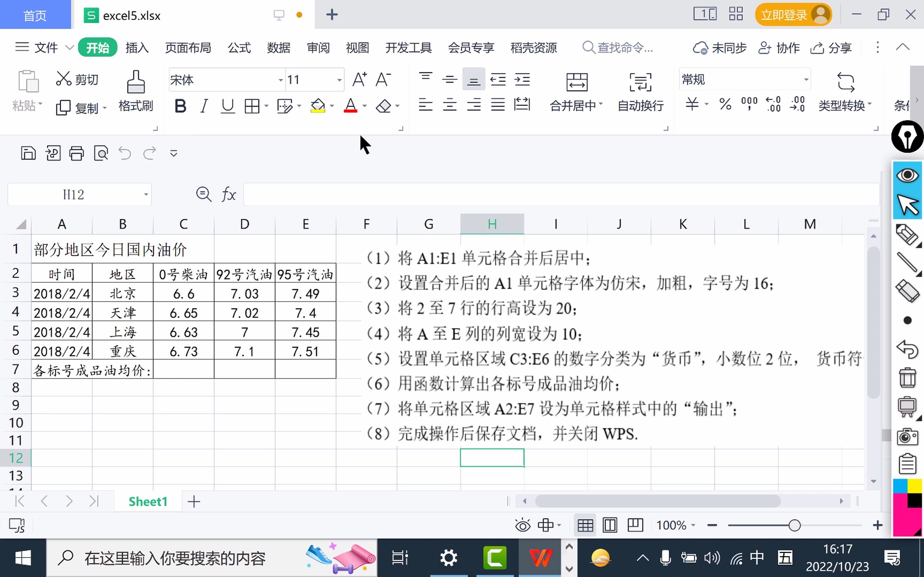
Task: Click the borders icon in ribbon
Action: 252,106
